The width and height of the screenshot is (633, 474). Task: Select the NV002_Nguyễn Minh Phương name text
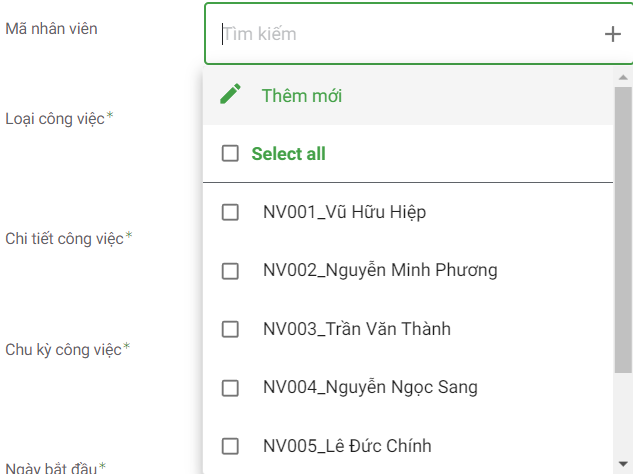(x=380, y=270)
